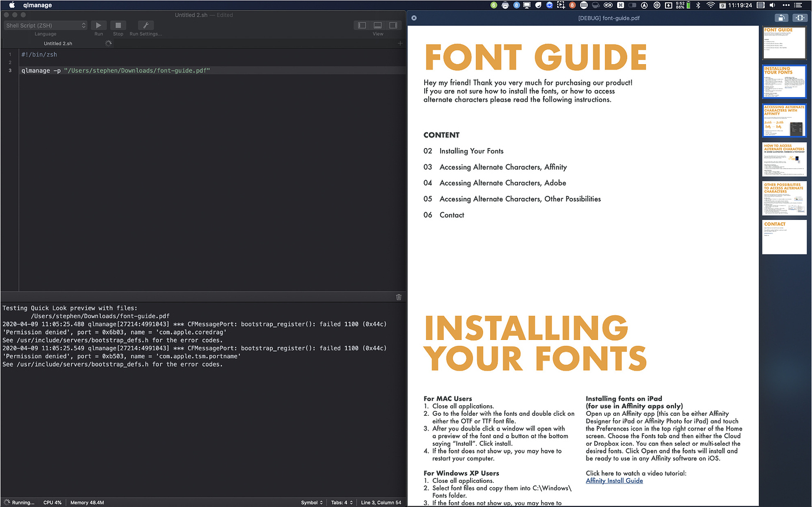Toggle the left sidebar view panel

[x=362, y=25]
